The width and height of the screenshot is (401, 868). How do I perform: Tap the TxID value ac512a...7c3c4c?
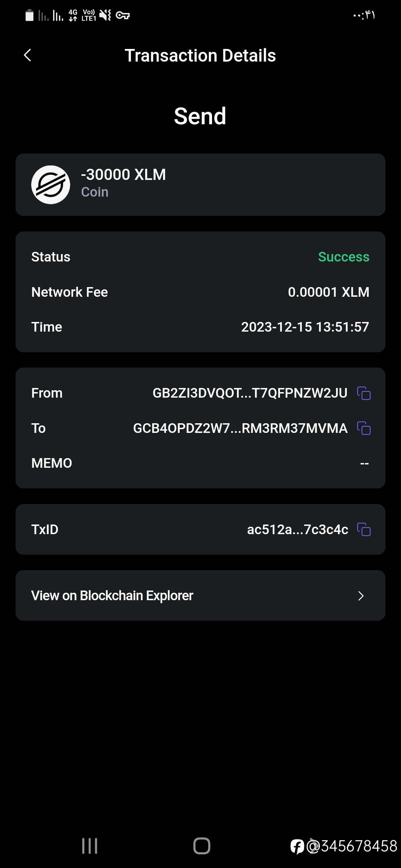pyautogui.click(x=297, y=529)
